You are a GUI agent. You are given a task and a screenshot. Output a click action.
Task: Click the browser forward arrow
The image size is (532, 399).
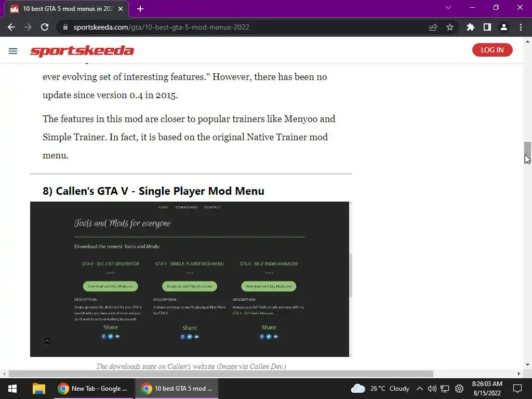pyautogui.click(x=28, y=27)
